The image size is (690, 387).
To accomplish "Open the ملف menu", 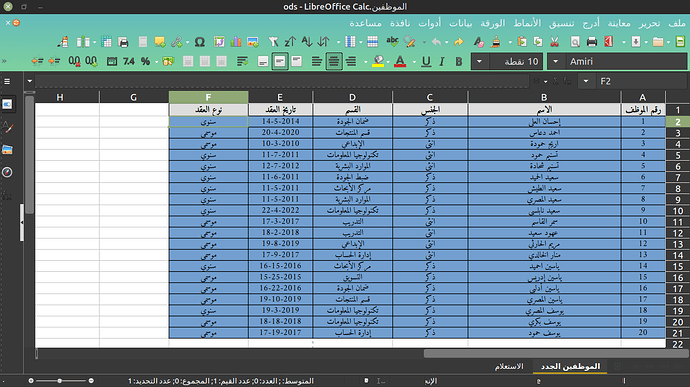I will click(x=677, y=23).
